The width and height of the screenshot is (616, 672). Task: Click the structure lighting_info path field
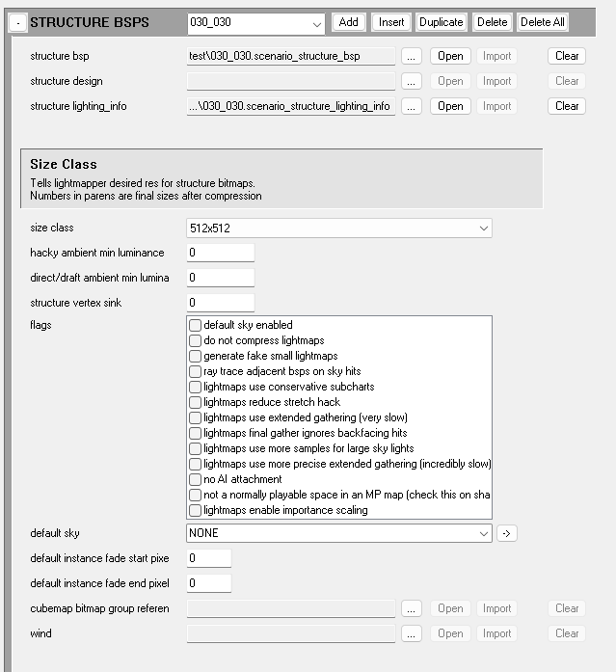tap(291, 106)
